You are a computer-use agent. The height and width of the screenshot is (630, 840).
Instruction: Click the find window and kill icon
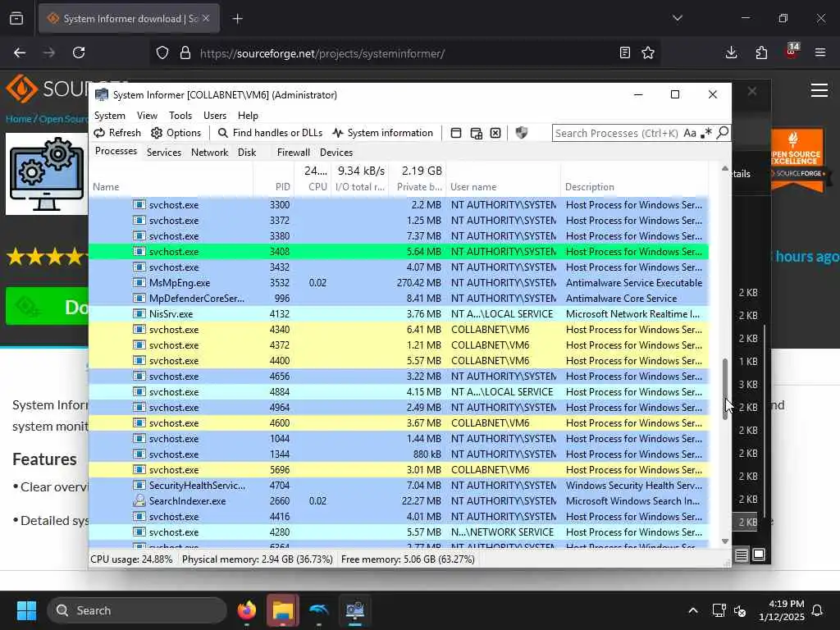[x=495, y=133]
